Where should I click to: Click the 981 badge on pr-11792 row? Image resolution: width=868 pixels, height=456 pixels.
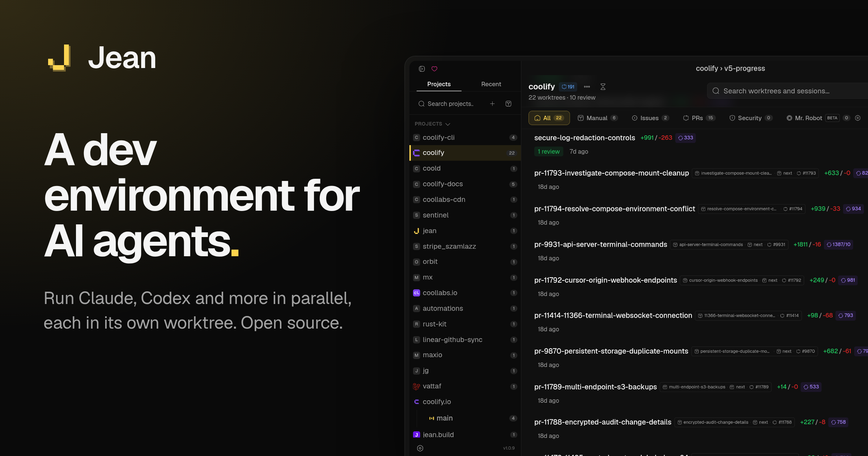[x=848, y=280]
